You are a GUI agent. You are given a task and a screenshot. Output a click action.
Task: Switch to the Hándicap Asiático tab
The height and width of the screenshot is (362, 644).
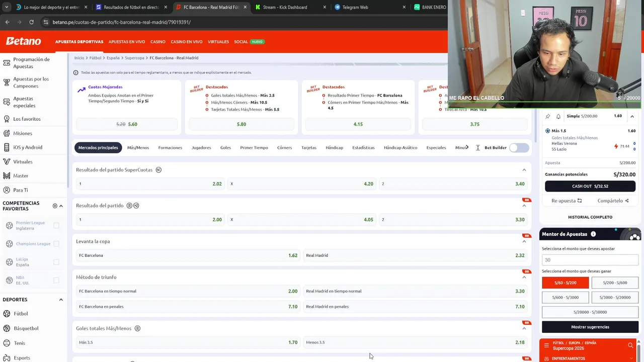[400, 148]
